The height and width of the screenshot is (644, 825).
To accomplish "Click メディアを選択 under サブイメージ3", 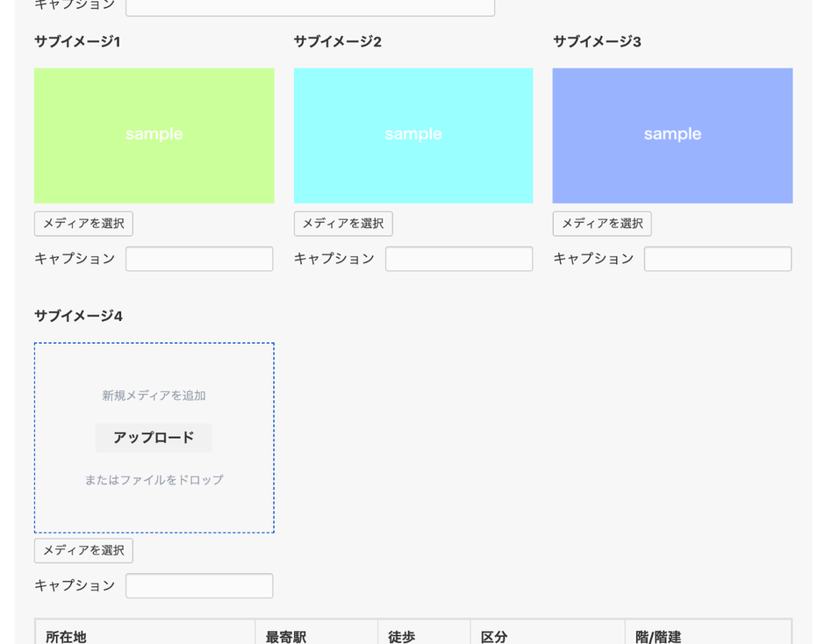I will click(602, 224).
